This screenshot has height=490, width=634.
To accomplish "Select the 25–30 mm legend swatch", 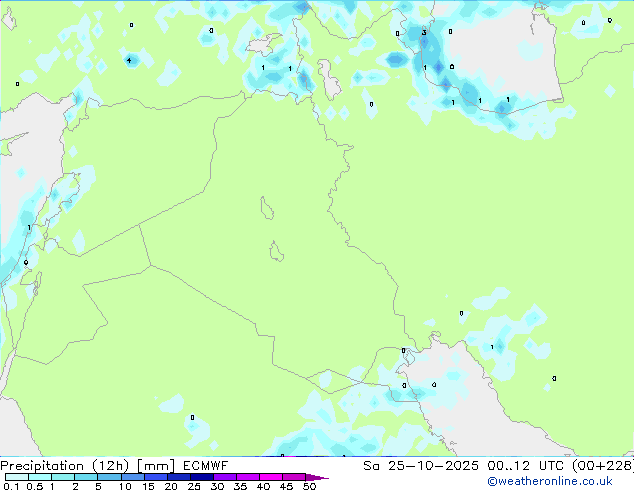I will coord(201,477).
